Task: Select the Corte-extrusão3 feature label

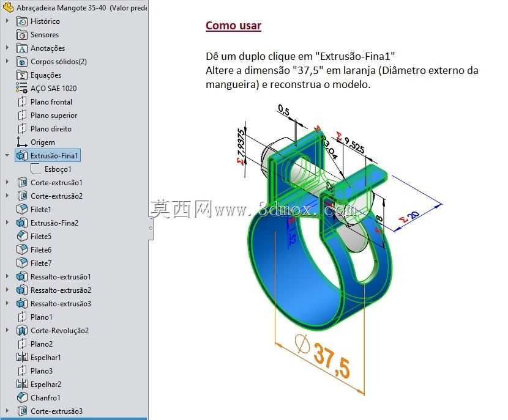Action: 57,411
